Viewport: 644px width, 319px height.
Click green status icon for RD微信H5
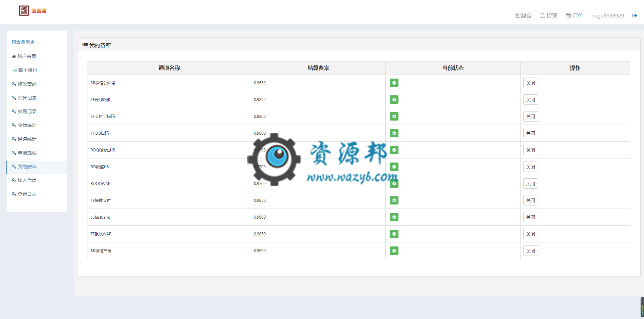tap(394, 167)
